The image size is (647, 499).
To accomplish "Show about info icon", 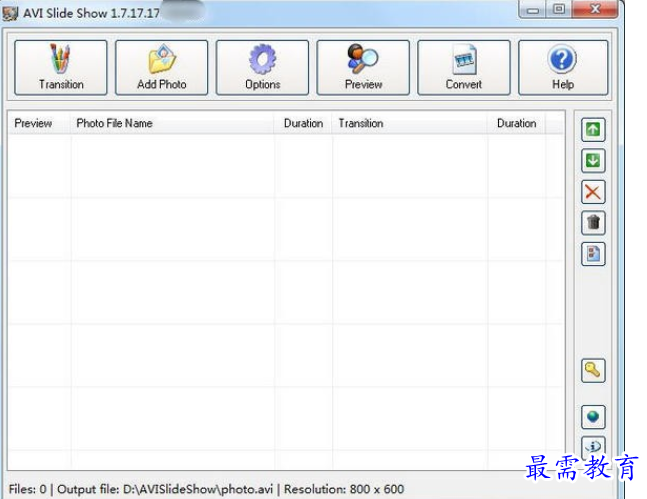I will 593,447.
